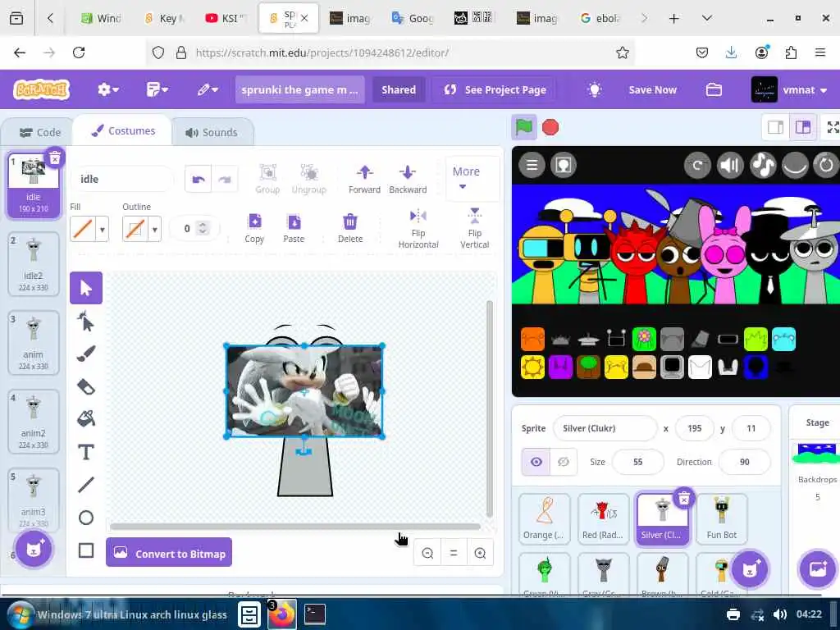The width and height of the screenshot is (840, 630).
Task: Open the tutorials lightbulb icon
Action: [594, 89]
